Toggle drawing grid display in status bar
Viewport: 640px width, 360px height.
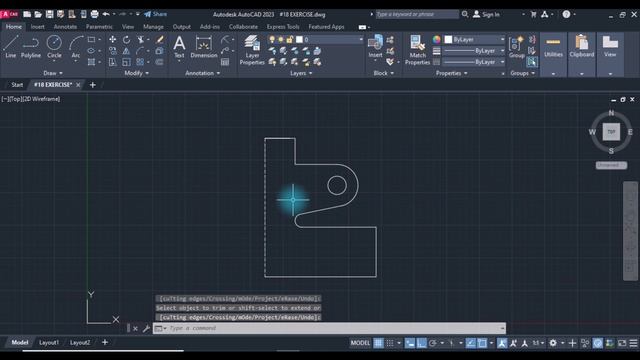378,343
